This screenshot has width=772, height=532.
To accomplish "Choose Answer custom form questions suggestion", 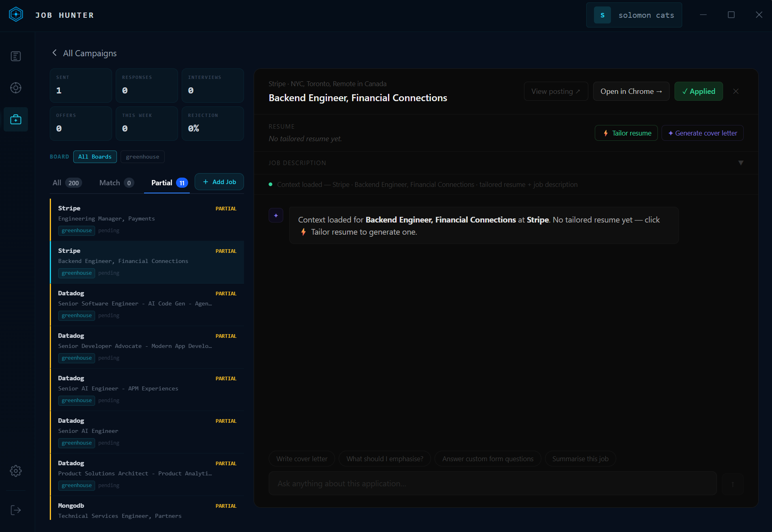I will (x=488, y=459).
